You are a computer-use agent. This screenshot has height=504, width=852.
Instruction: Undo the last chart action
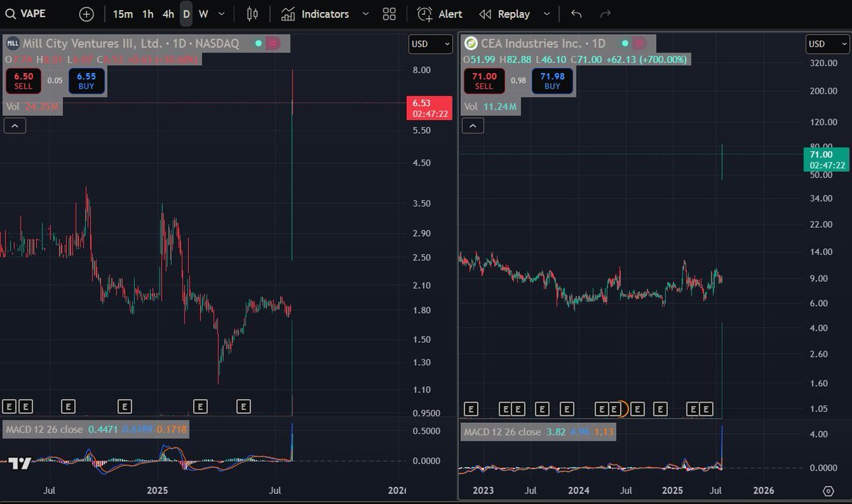click(x=577, y=14)
